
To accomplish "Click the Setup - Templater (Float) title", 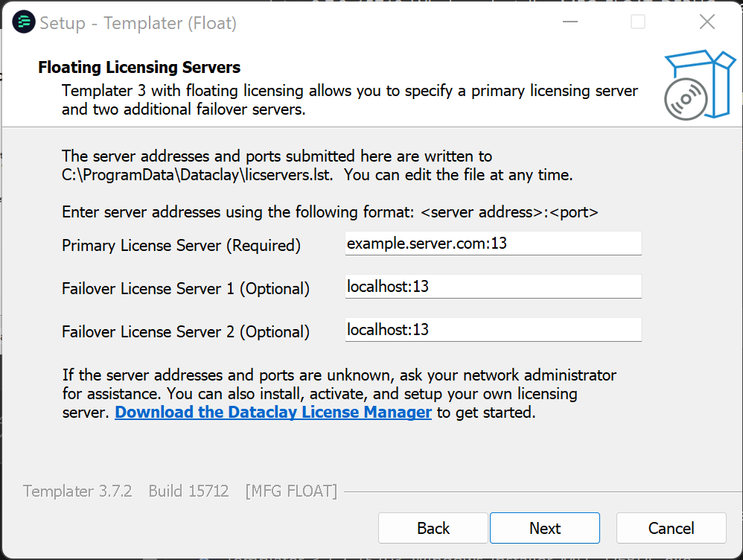I will 138,23.
